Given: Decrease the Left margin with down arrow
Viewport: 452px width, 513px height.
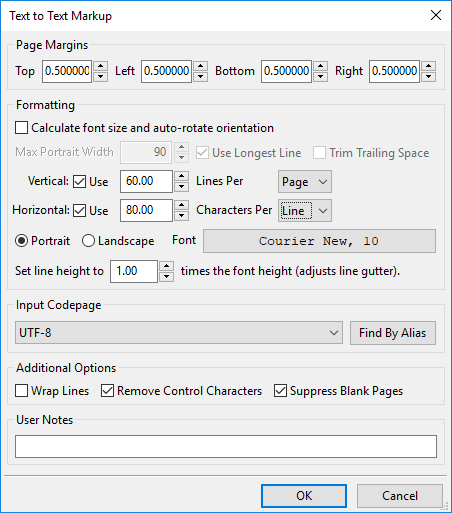Looking at the screenshot, I should (200, 77).
